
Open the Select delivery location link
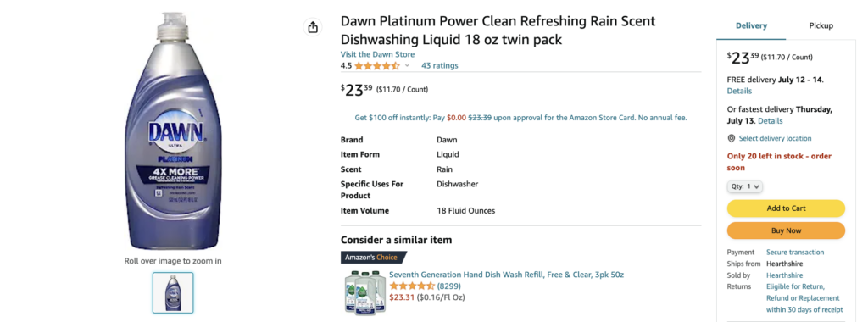775,138
